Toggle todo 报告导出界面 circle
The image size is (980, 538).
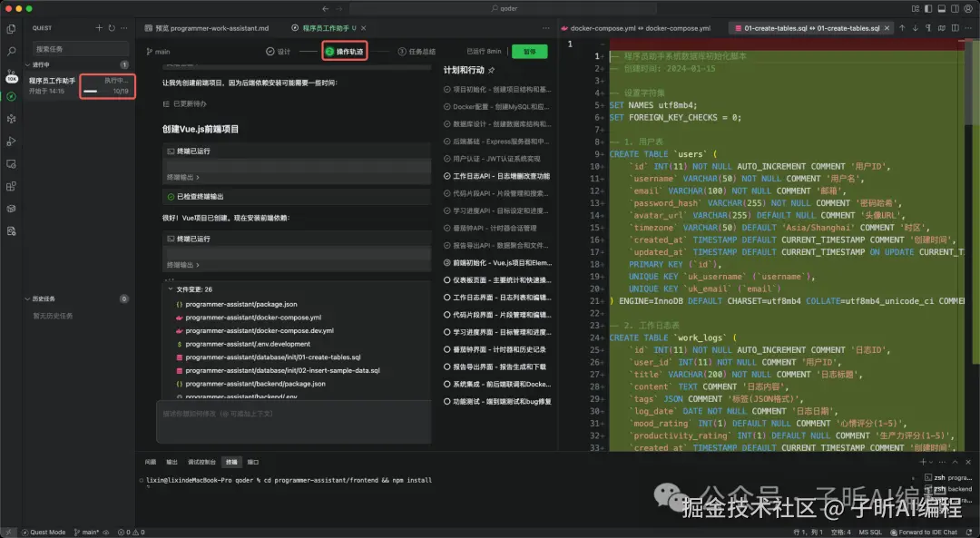446,367
